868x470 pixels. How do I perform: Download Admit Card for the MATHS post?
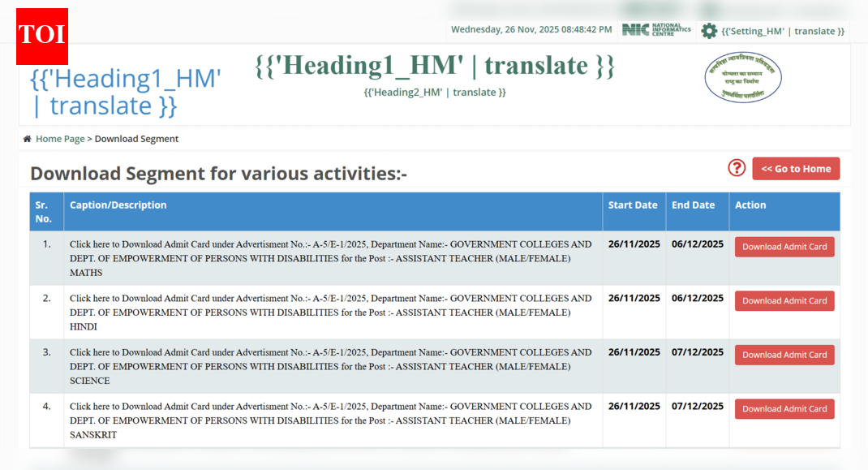(784, 247)
